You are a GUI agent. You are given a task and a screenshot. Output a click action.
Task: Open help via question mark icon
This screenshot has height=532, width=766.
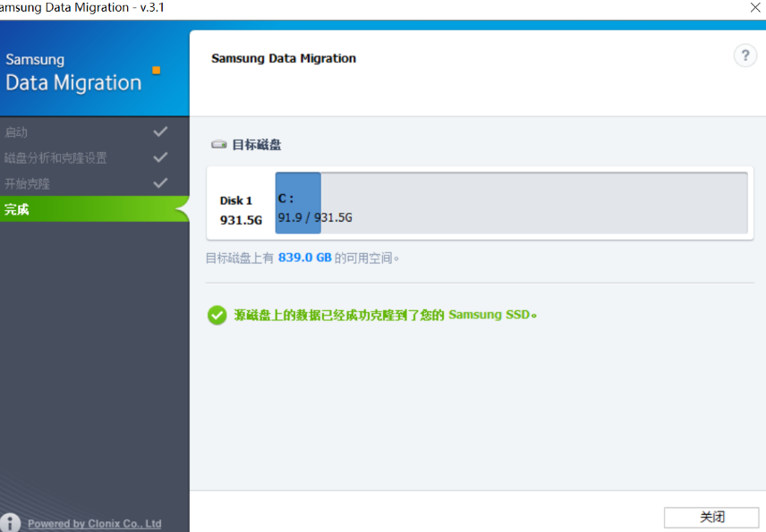tap(745, 55)
